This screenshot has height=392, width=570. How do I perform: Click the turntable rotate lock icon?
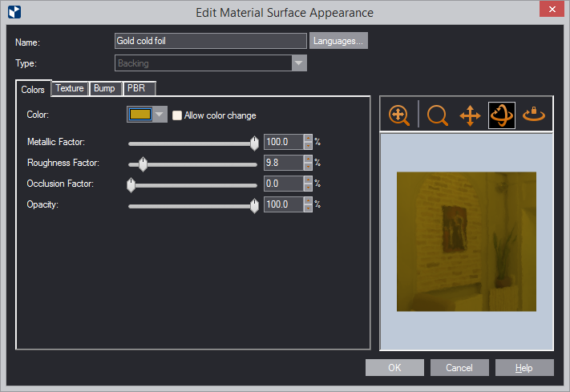pos(534,115)
